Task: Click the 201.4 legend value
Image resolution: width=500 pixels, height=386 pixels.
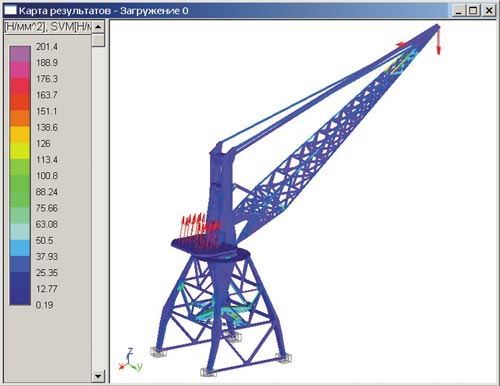Action: 47,47
